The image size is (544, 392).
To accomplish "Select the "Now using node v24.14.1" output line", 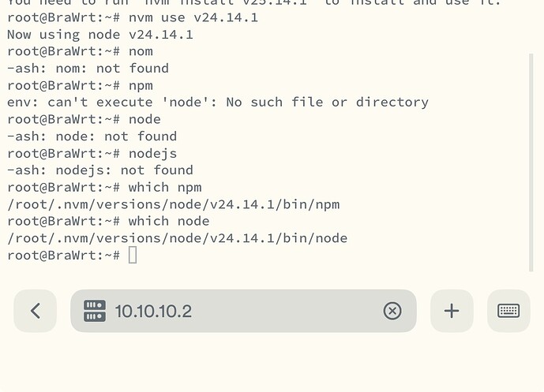I will [x=100, y=35].
